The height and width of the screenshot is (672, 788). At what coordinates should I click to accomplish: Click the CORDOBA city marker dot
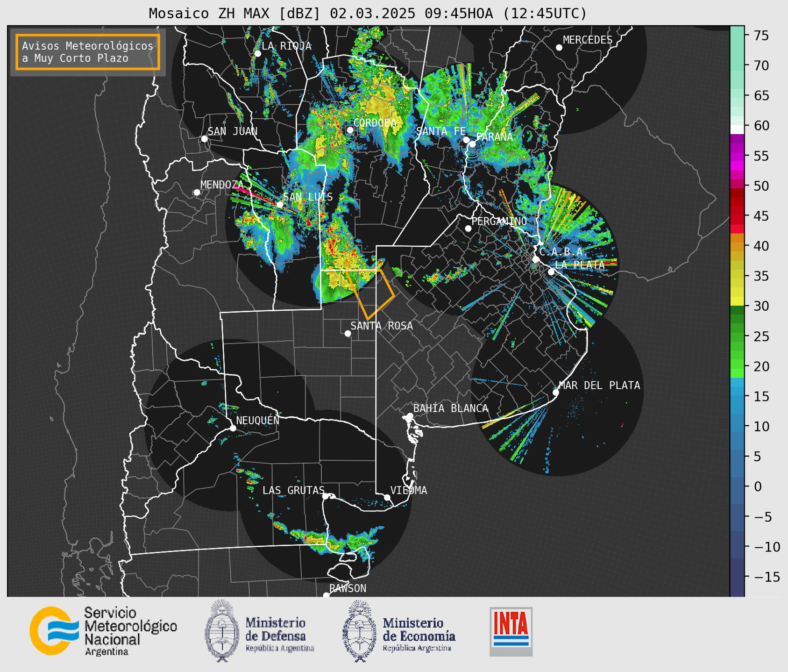350,130
